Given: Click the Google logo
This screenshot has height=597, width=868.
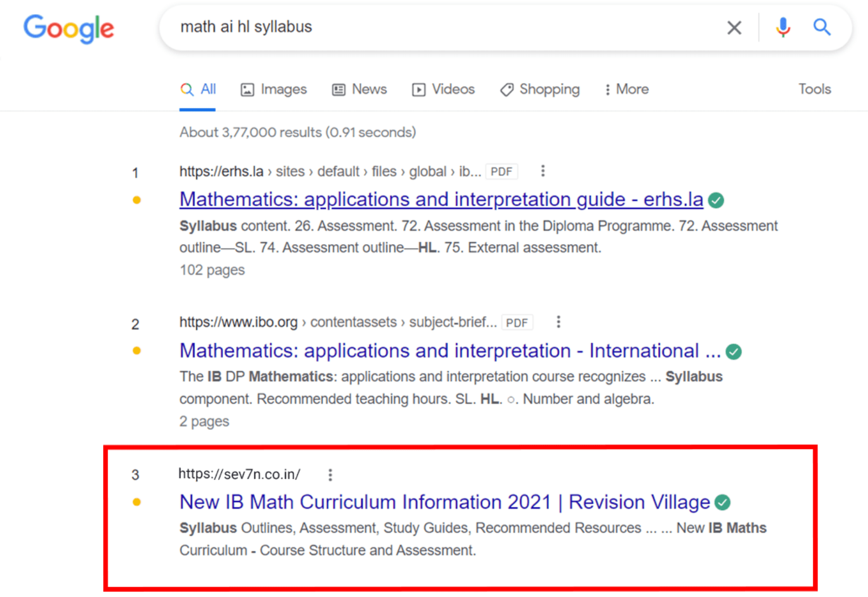Looking at the screenshot, I should point(68,28).
